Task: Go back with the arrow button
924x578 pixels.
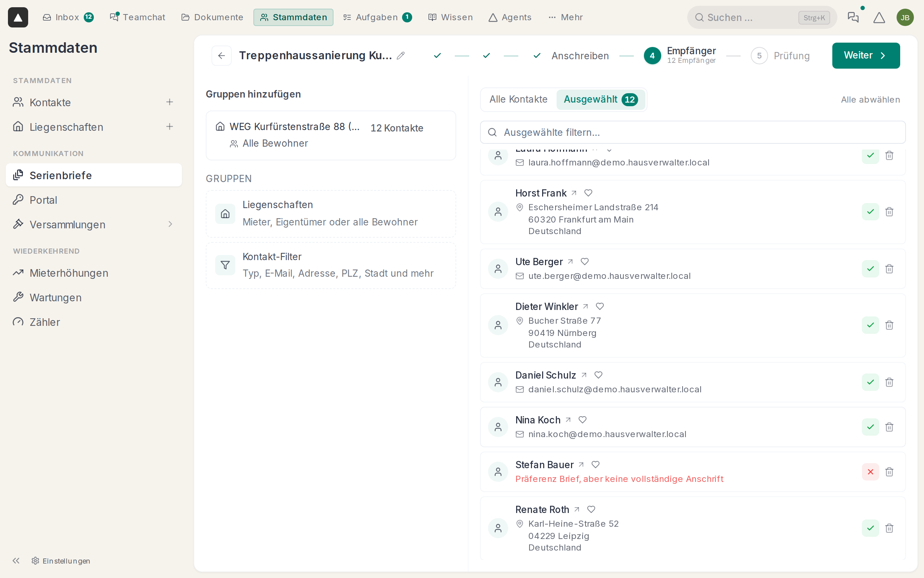Action: 222,55
